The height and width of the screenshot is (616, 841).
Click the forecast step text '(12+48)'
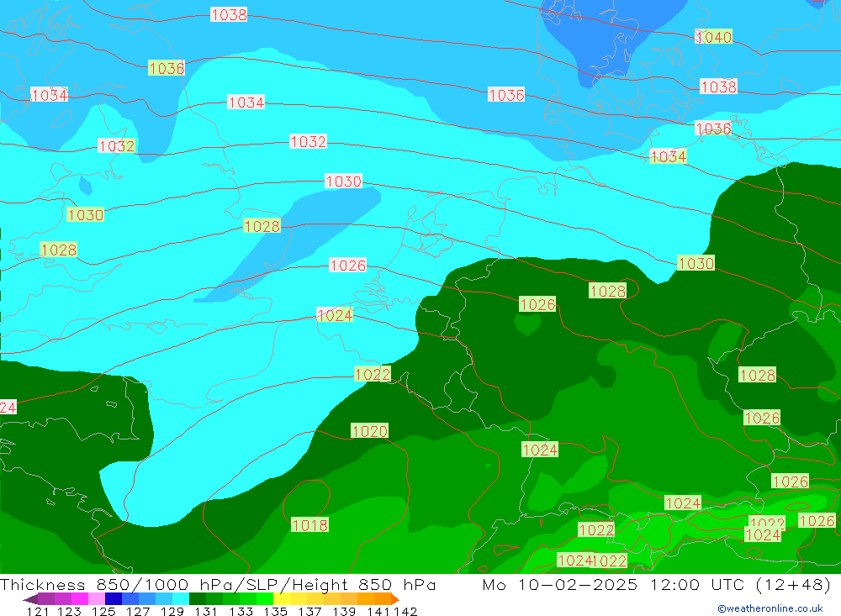tap(795, 585)
